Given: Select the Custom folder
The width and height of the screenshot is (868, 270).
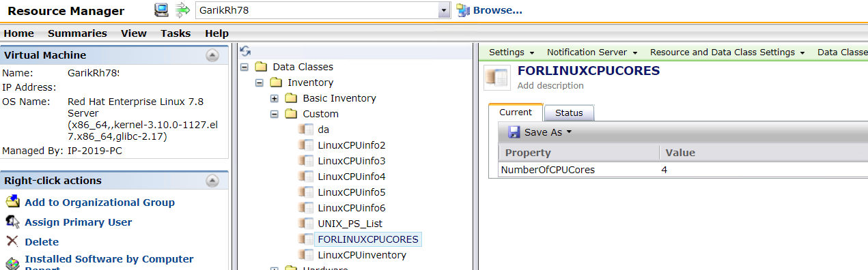Looking at the screenshot, I should (x=320, y=114).
